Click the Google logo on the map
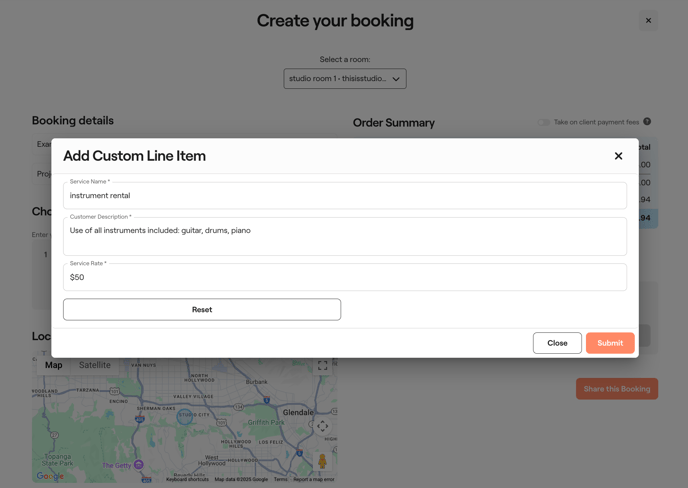688x488 pixels. point(50,477)
